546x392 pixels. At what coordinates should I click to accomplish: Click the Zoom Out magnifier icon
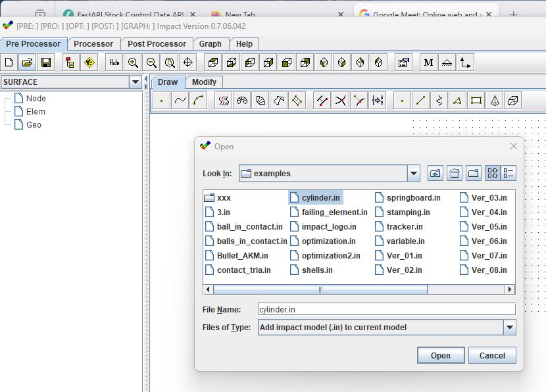coord(151,62)
